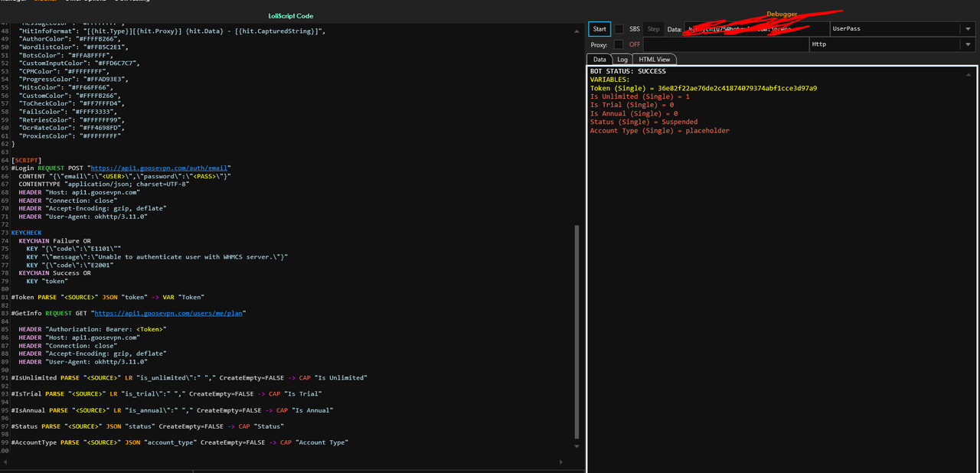Screen dimensions: 980x473
Task: Click the code editor scroll-up arrow
Action: click(x=577, y=32)
